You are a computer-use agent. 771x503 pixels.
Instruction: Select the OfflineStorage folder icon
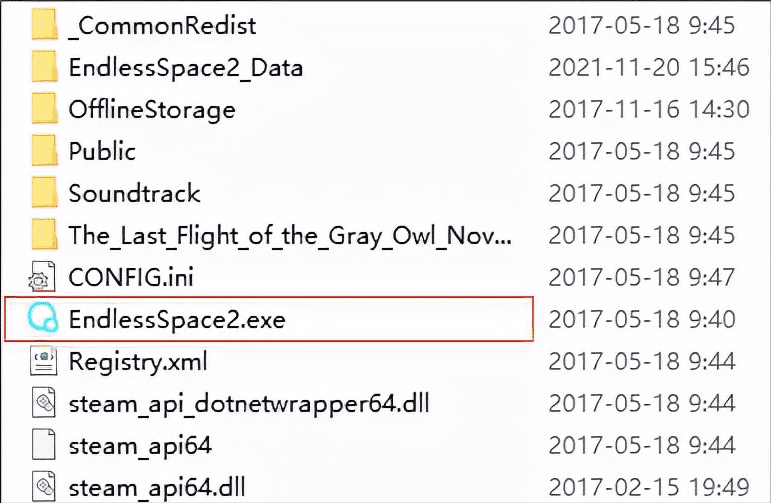pos(44,109)
